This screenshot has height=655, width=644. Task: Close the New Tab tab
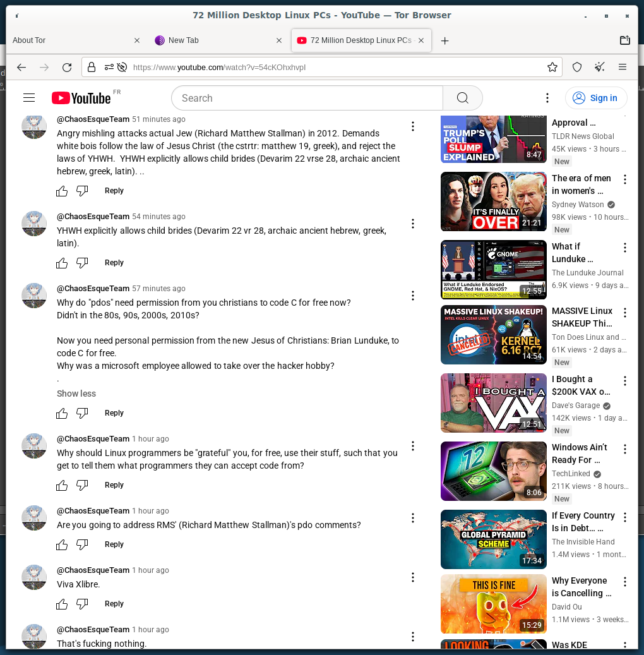pos(279,40)
